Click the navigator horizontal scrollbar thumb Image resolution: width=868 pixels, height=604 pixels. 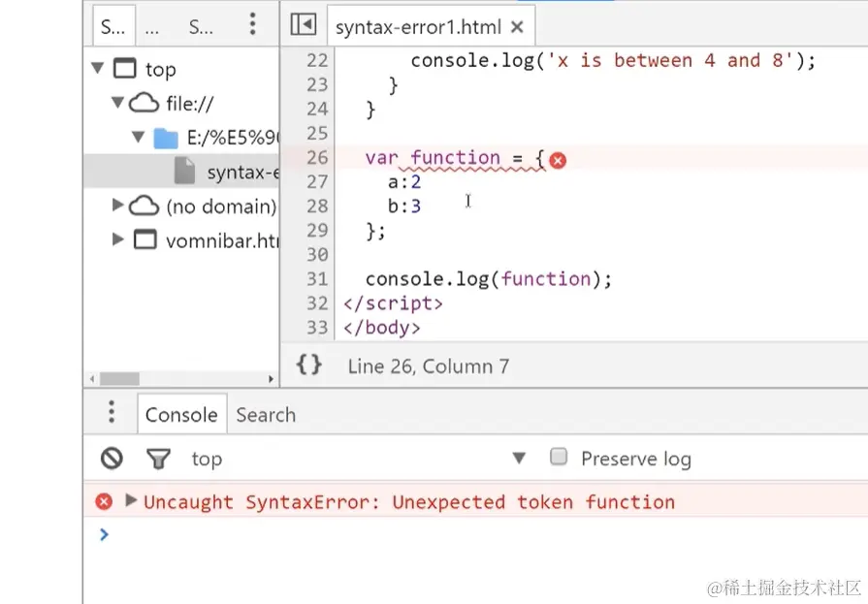pyautogui.click(x=119, y=378)
